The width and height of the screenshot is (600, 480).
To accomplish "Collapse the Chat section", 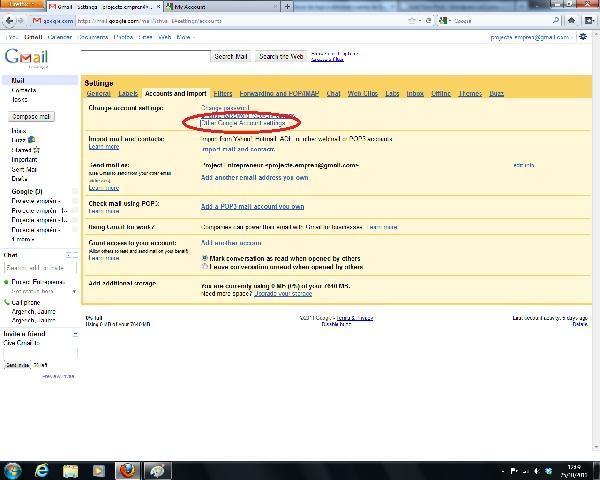I will point(73,255).
